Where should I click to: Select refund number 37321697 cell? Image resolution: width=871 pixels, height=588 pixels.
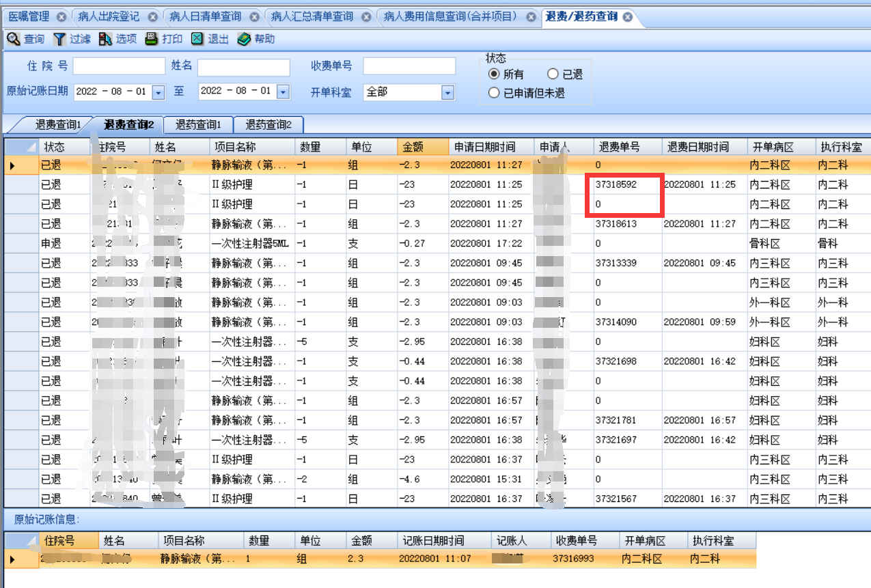[628, 440]
